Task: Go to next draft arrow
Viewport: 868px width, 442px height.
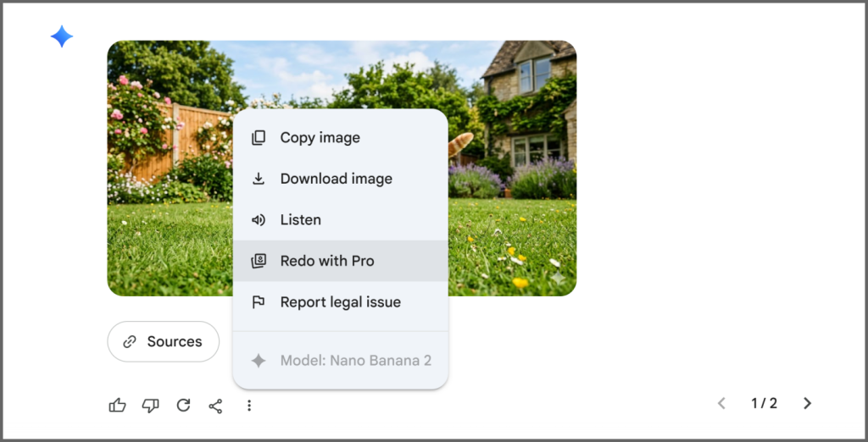Action: point(808,403)
